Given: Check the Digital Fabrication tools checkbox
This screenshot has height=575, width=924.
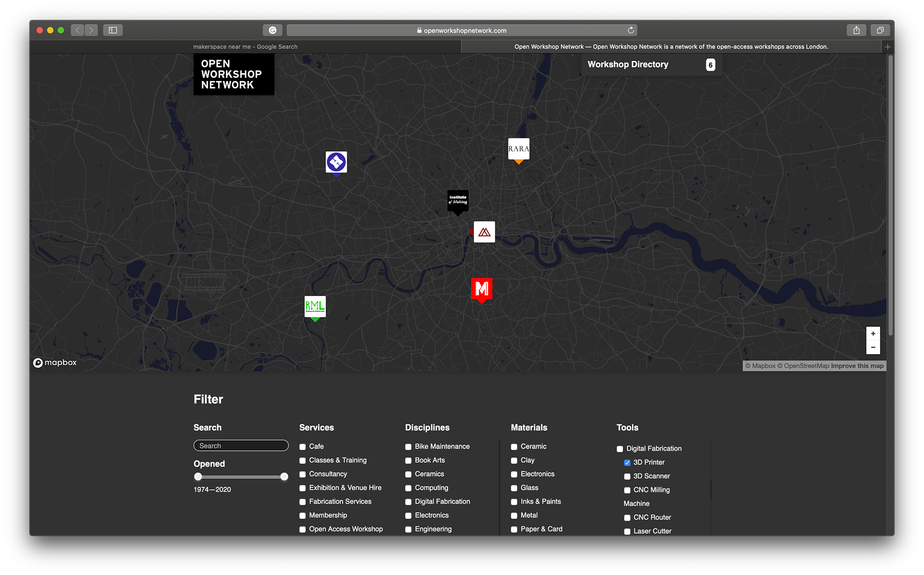Looking at the screenshot, I should pyautogui.click(x=620, y=449).
